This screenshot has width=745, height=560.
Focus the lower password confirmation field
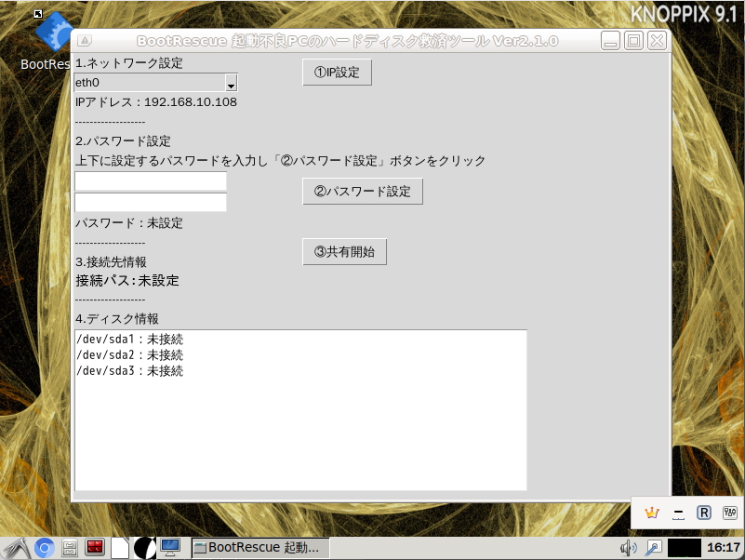[151, 202]
